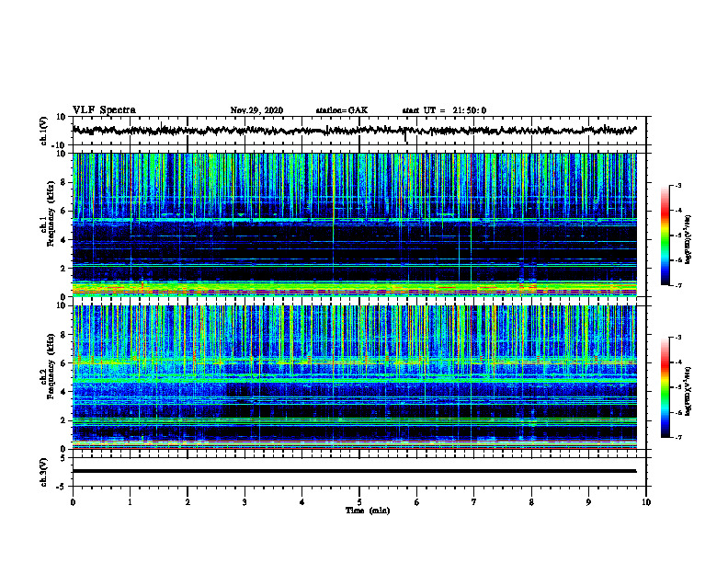Click inside the ch.2 spectrogram panel
728x563 pixels.
point(354,377)
